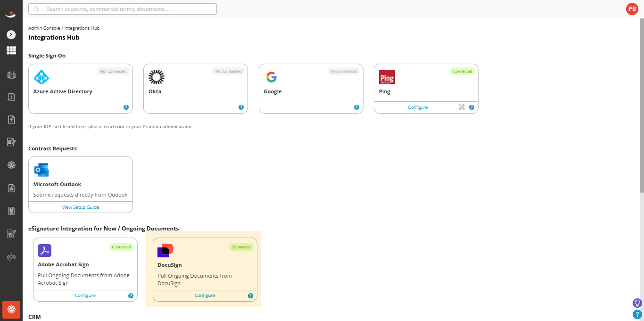
Task: Open the View Setup Guide link
Action: pos(81,207)
